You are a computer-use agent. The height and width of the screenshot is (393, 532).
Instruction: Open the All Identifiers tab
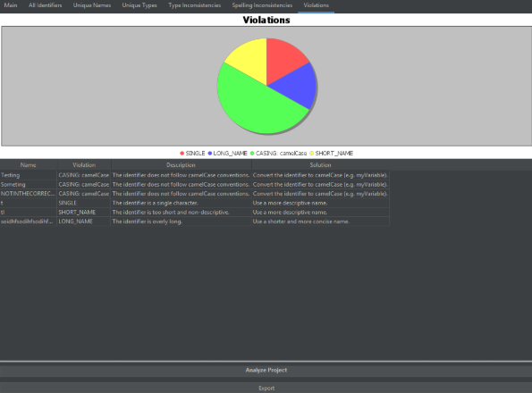pos(45,5)
